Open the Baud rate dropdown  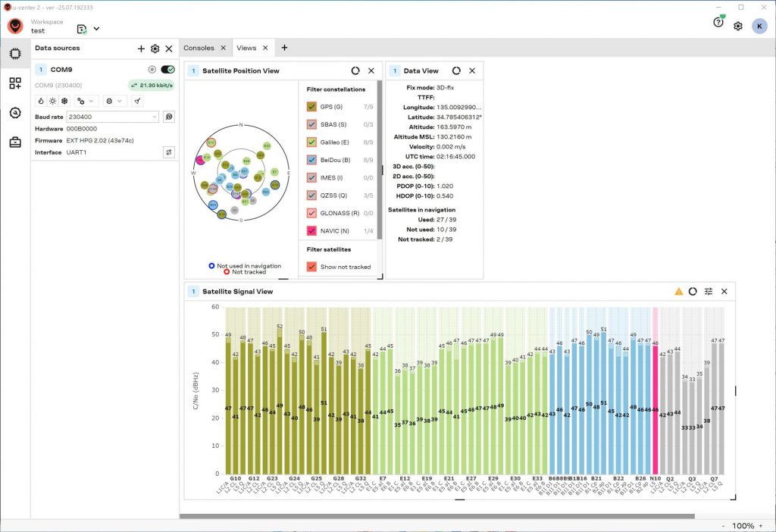coord(112,117)
